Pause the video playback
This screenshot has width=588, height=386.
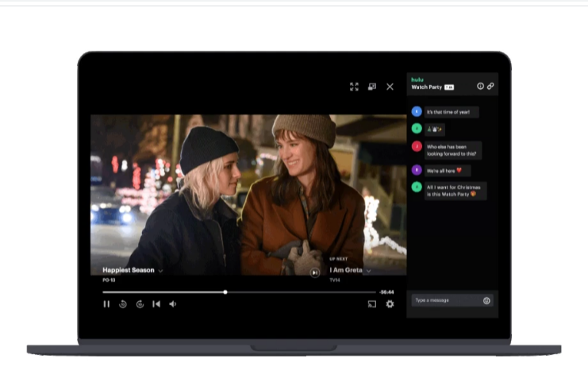pos(106,304)
